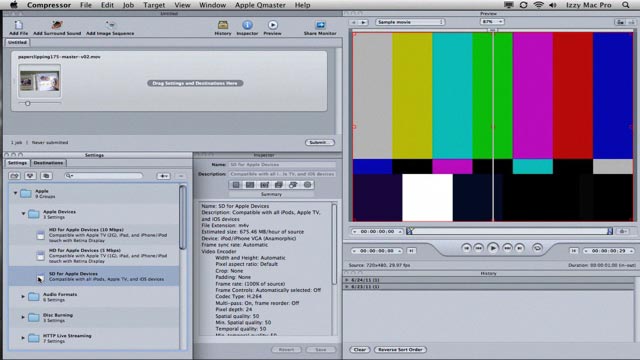
Task: Click the Submit button
Action: coord(320,142)
